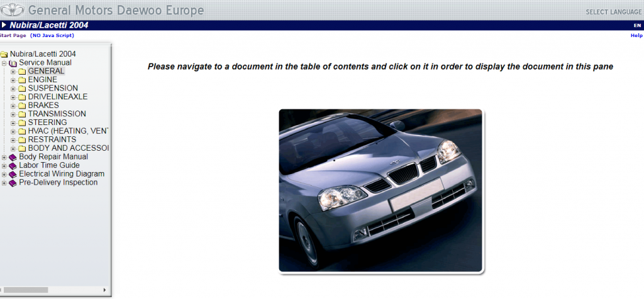Click the Service Manual open book icon
The image size is (644, 299).
[13, 63]
